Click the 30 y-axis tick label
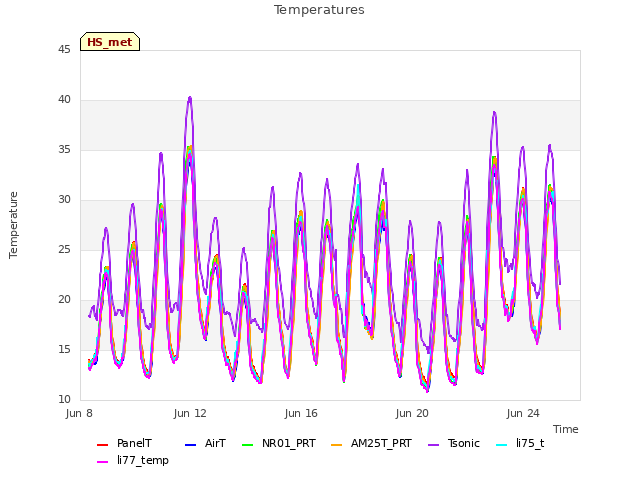 coord(64,200)
